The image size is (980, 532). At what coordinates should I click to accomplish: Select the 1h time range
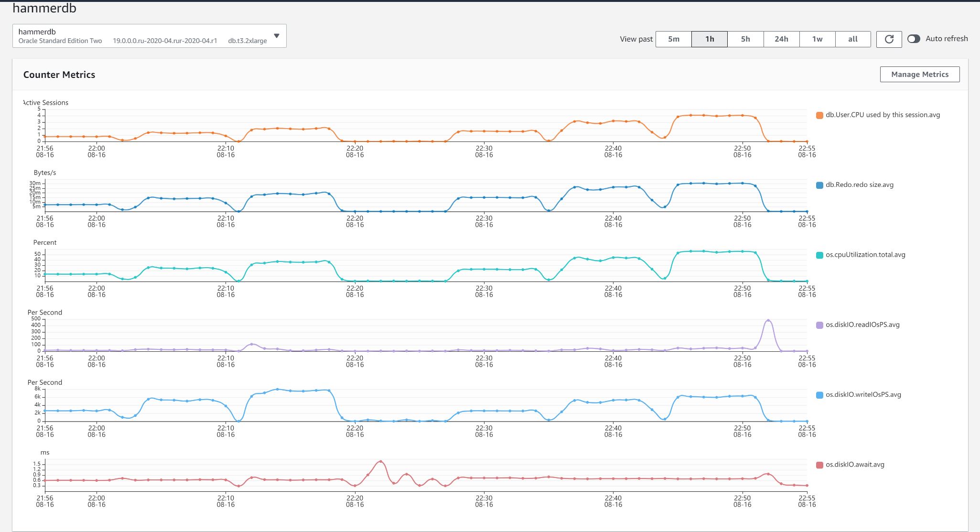click(x=709, y=39)
